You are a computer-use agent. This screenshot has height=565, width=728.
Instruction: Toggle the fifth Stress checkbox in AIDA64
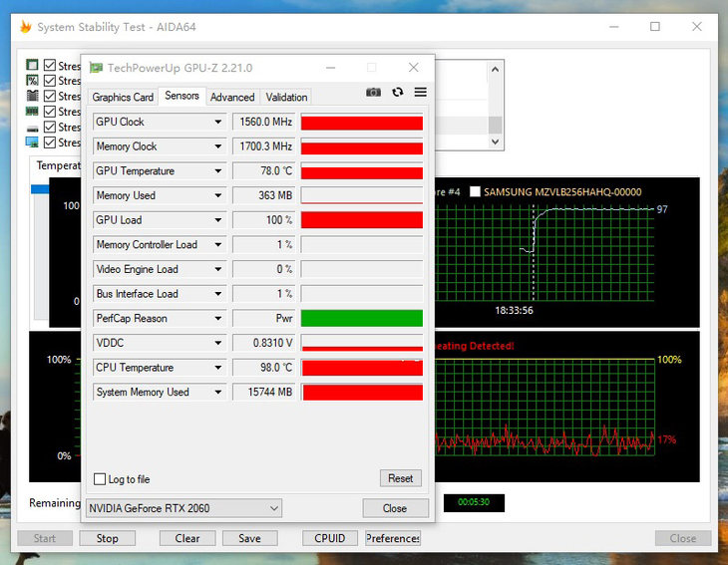click(50, 127)
